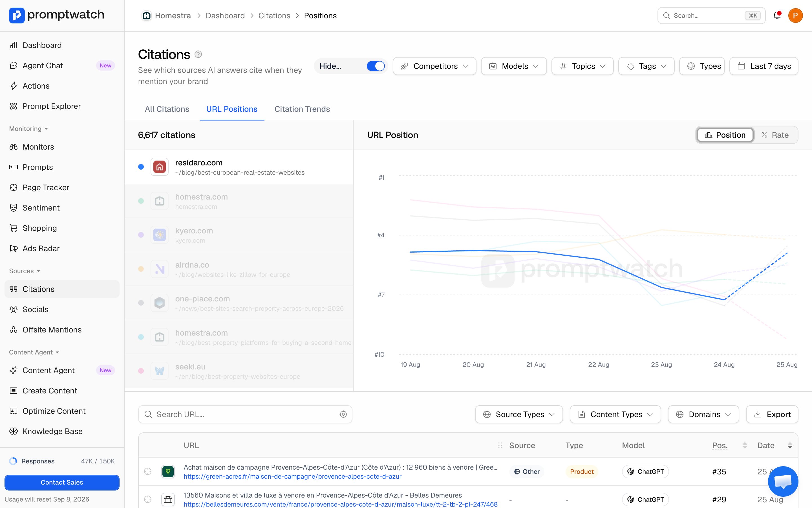Click the promptwatch logo icon
812x508 pixels.
(x=17, y=15)
